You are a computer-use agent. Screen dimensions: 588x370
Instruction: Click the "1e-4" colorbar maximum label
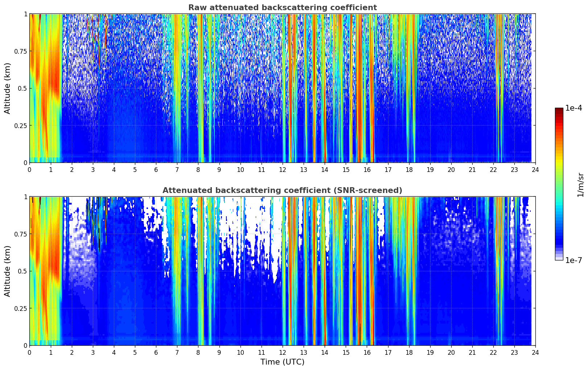pos(574,108)
